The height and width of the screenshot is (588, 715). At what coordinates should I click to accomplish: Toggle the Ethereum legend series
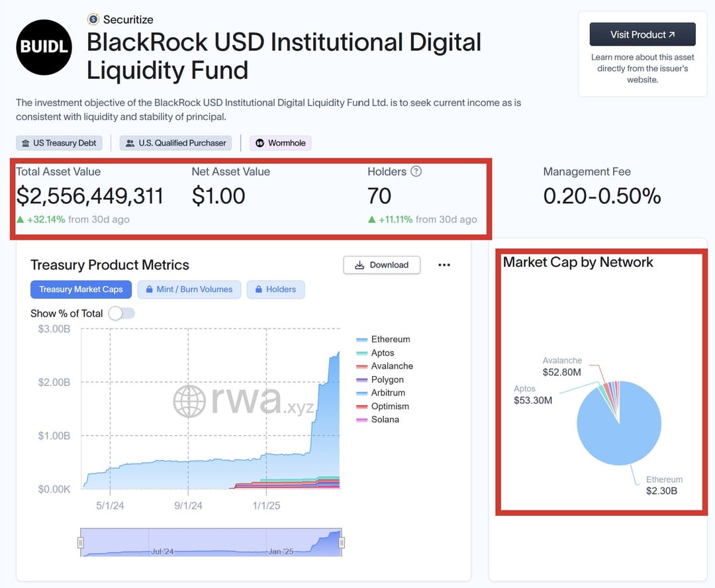(x=383, y=340)
